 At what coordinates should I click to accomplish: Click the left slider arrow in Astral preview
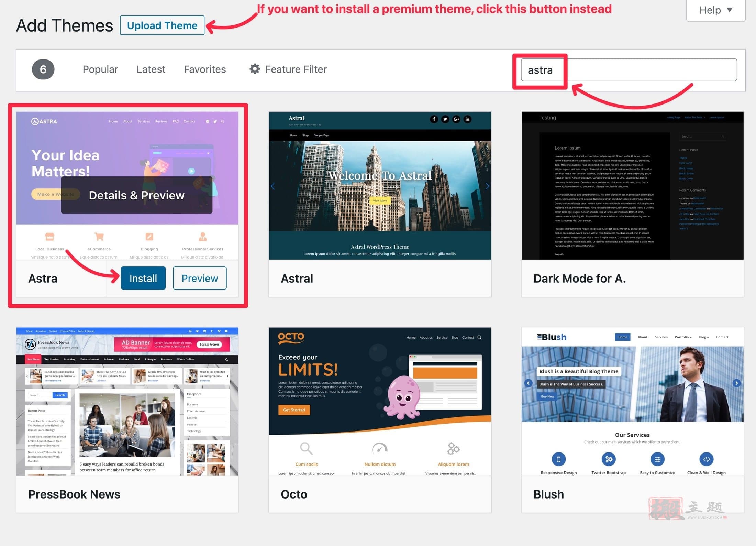[x=273, y=186]
